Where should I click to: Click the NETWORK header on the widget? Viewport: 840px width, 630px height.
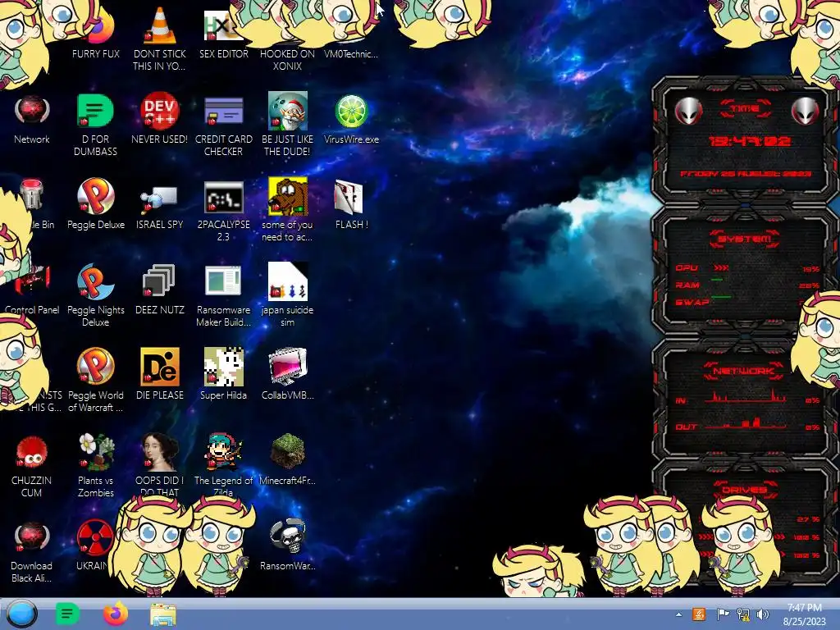(x=745, y=371)
